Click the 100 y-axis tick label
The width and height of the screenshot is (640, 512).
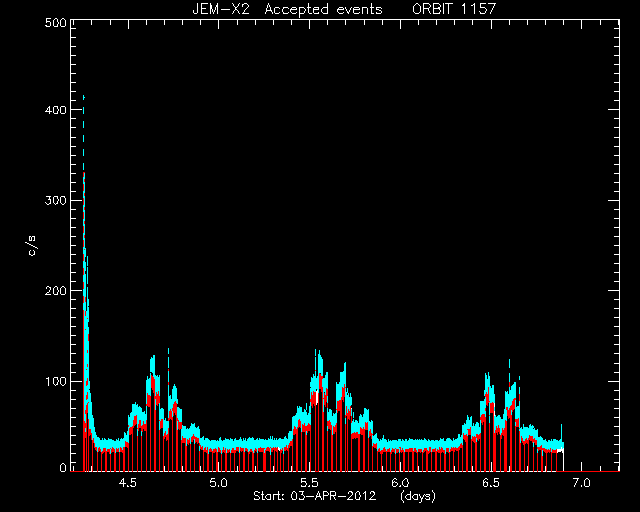coord(56,381)
